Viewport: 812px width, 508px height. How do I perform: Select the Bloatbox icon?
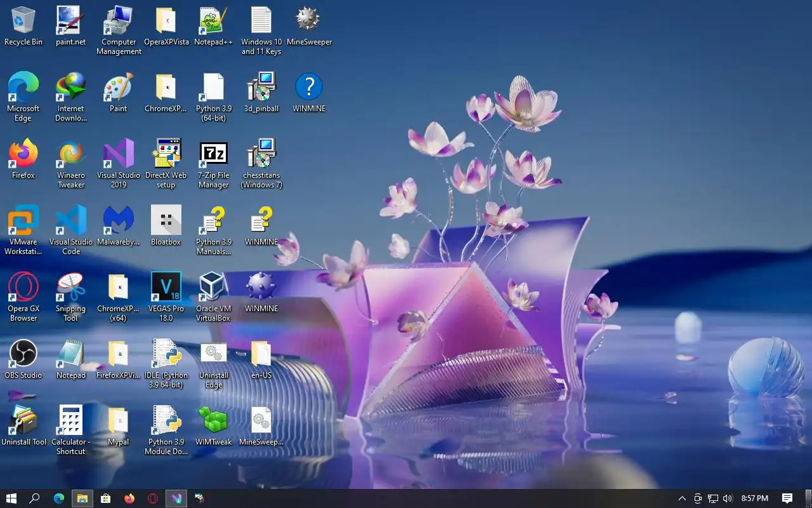(x=166, y=226)
